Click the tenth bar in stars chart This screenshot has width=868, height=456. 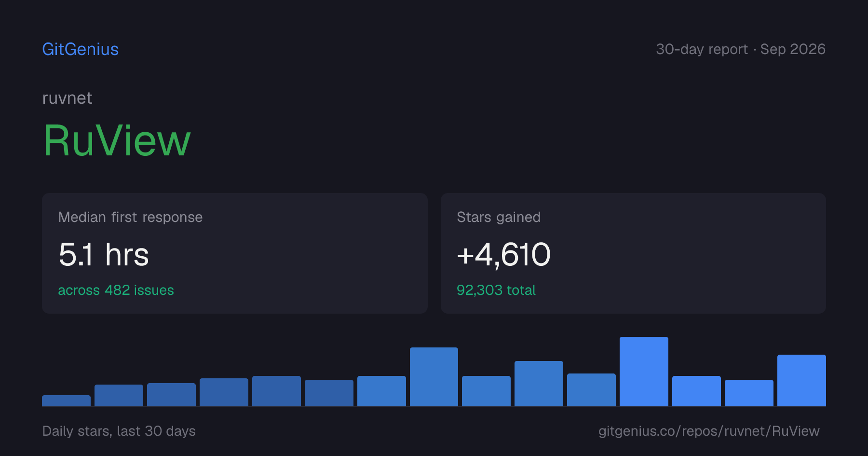[x=539, y=384]
